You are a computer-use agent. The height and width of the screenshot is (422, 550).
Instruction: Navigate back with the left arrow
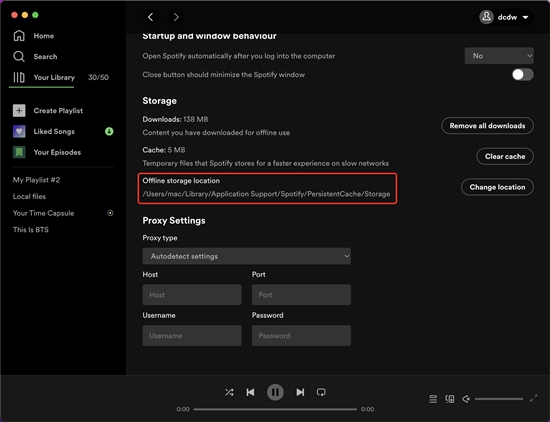(150, 17)
